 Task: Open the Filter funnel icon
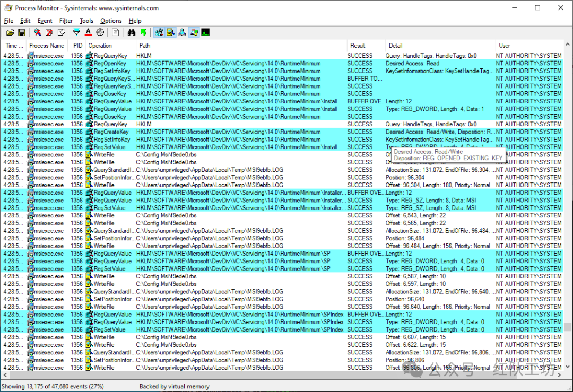[76, 32]
